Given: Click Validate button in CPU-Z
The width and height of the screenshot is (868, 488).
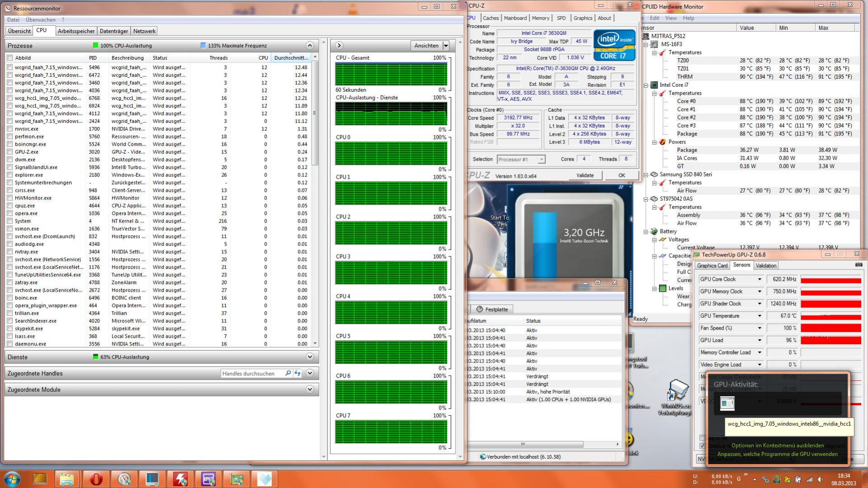Looking at the screenshot, I should (585, 175).
